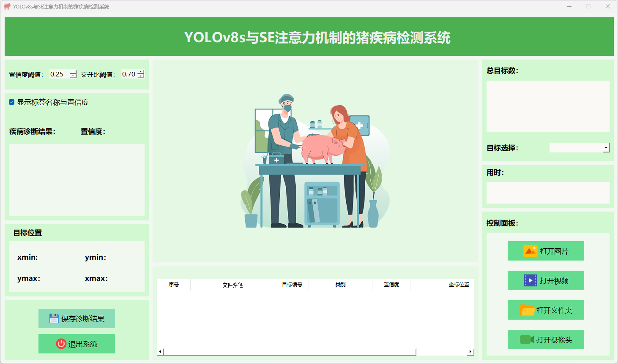Close the detection system window
The height and width of the screenshot is (364, 618).
click(608, 6)
